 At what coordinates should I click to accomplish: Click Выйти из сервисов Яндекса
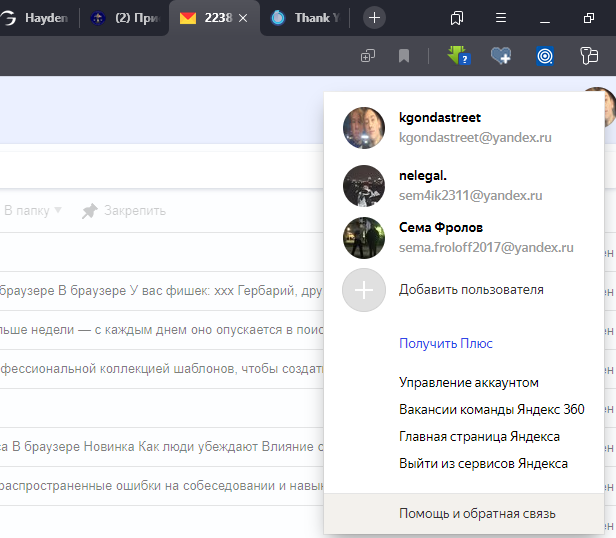(483, 463)
